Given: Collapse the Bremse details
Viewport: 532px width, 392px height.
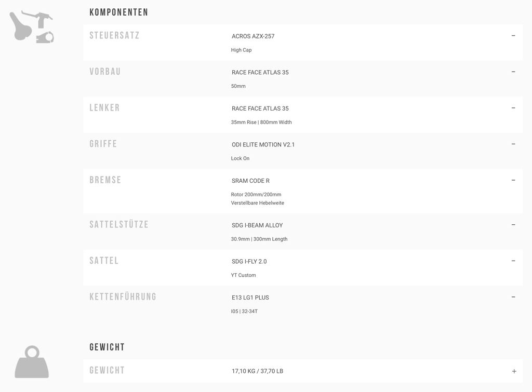Looking at the screenshot, I should click(513, 180).
